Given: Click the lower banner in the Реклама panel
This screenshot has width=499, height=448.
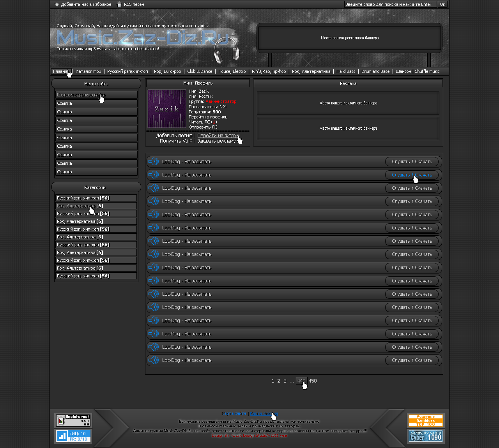Looking at the screenshot, I should [348, 128].
